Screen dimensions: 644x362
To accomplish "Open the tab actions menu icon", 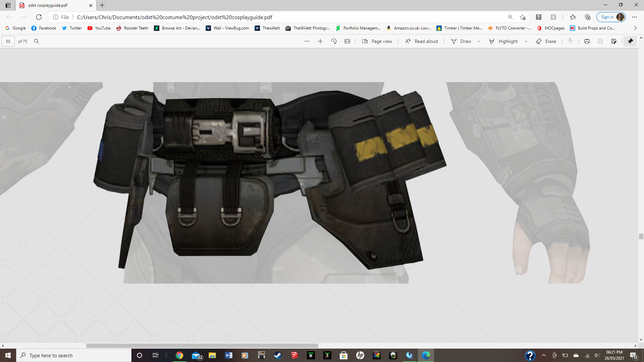I will (x=8, y=5).
